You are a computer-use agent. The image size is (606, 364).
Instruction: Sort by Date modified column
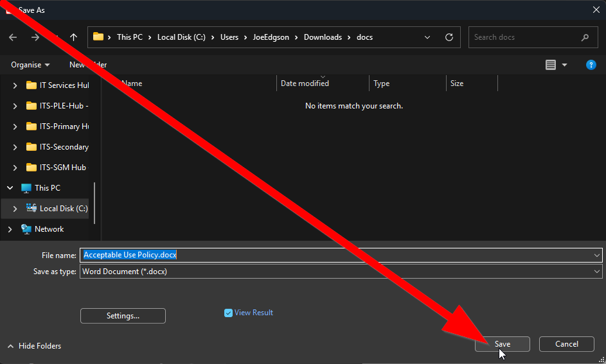pyautogui.click(x=305, y=83)
